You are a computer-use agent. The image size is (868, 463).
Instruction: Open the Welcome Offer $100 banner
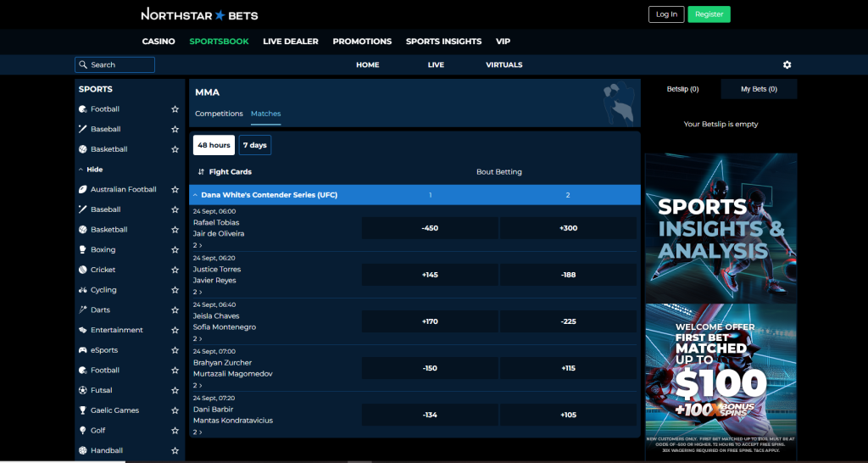[x=721, y=382]
